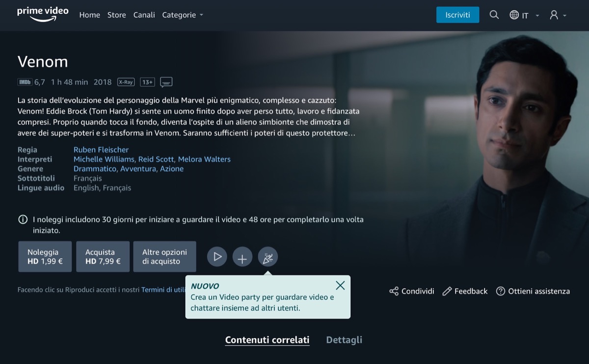Select the Contenuti correlati tab
The width and height of the screenshot is (589, 364).
pyautogui.click(x=267, y=339)
